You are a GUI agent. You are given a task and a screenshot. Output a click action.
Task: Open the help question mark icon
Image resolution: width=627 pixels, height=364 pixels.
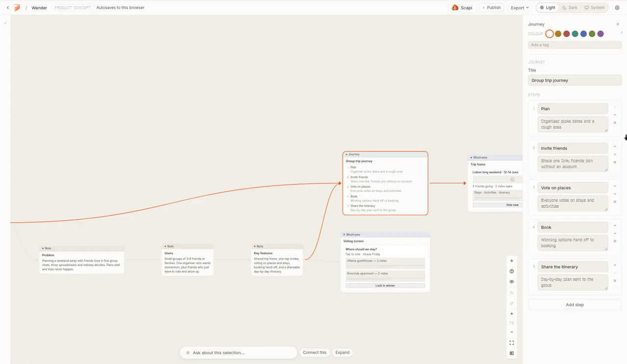point(512,271)
